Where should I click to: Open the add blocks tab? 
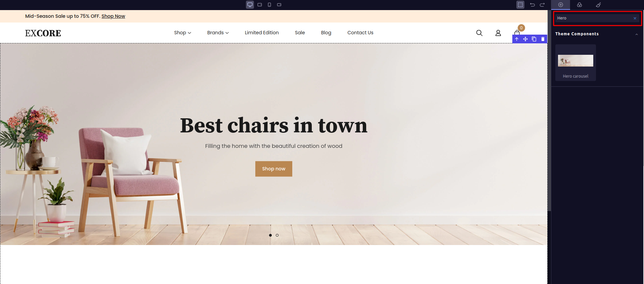(x=561, y=5)
